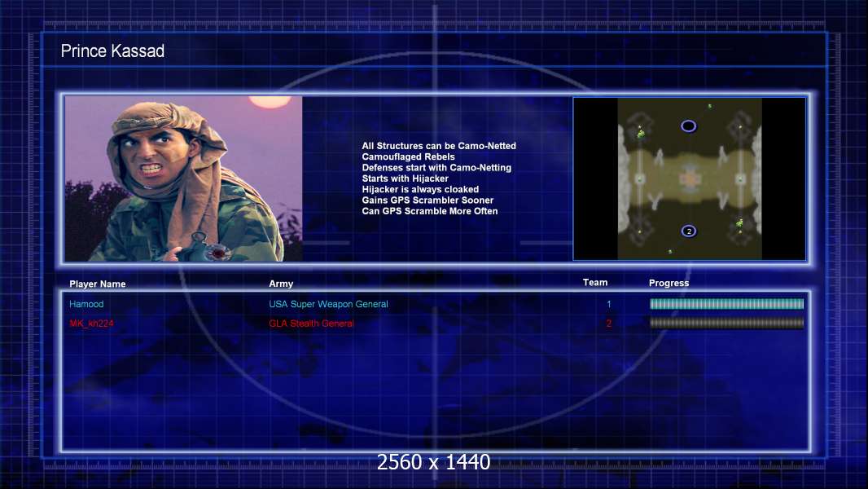
Task: Click 'Defenses start with Camo-Netting' line
Action: click(x=436, y=167)
